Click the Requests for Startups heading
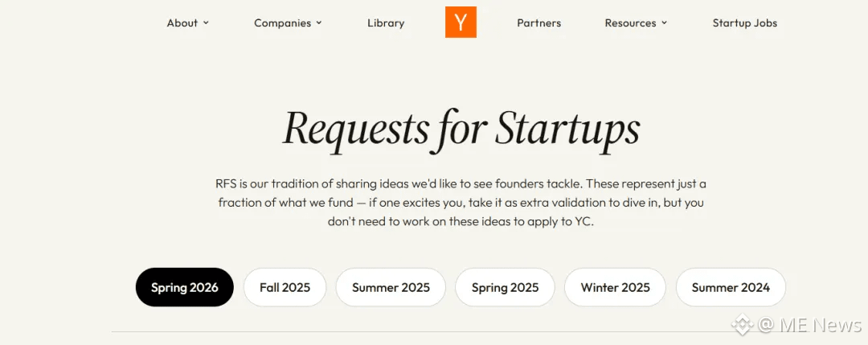Viewport: 868px width, 345px height. coord(461,129)
